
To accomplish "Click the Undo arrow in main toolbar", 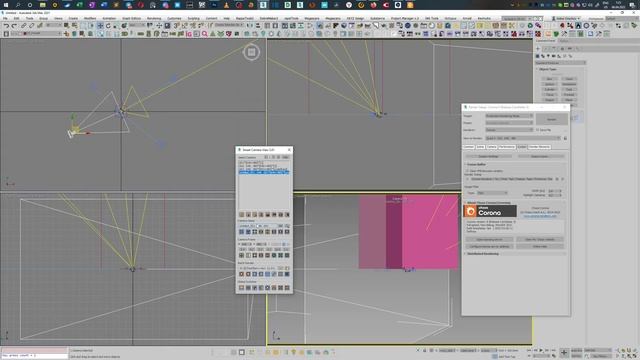I will (x=7, y=26).
